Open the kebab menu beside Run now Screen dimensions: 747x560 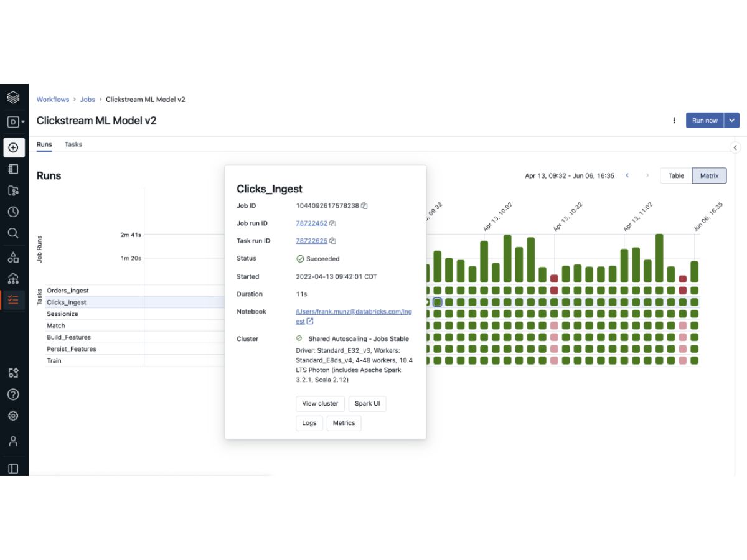tap(674, 121)
